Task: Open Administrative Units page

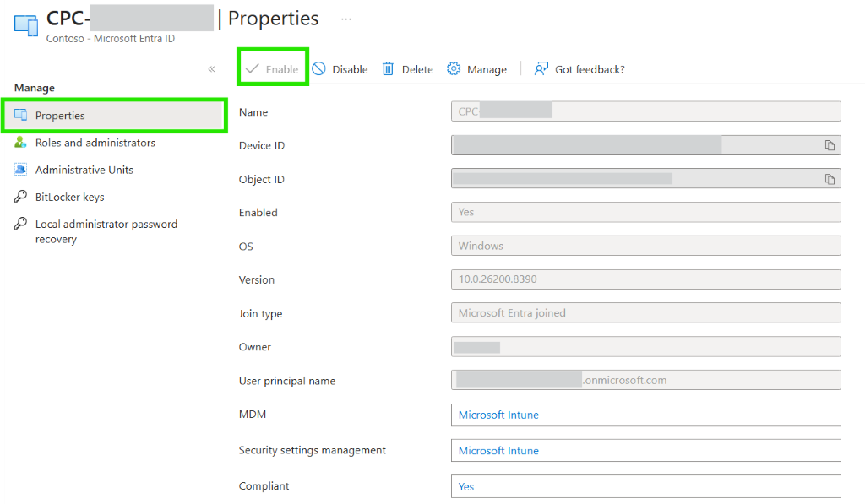Action: pyautogui.click(x=84, y=170)
